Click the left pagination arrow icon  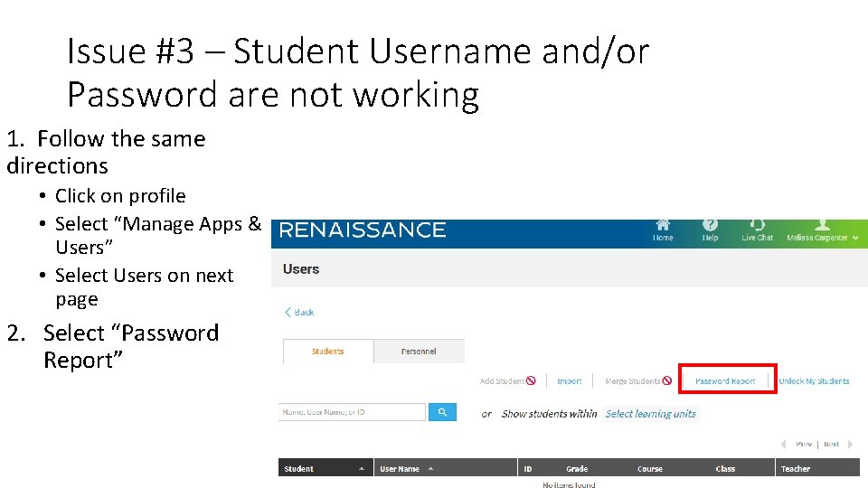point(784,445)
